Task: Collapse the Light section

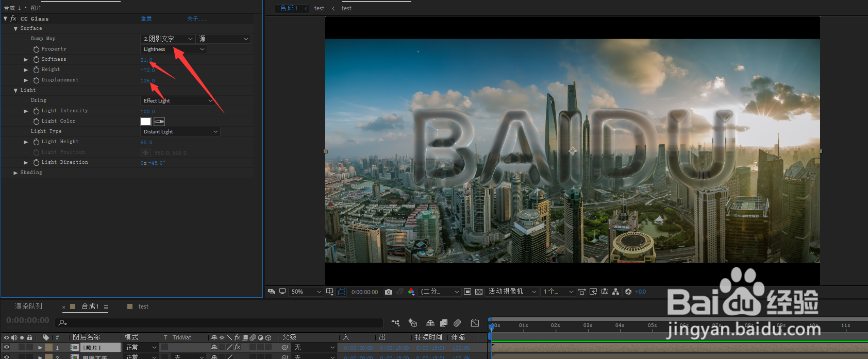Action: point(15,91)
